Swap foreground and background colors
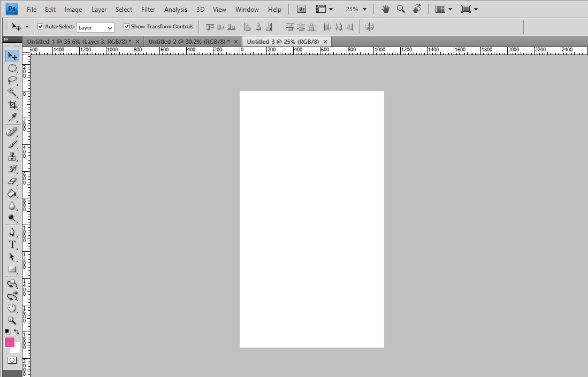Screen dimensions: 588x377 [x=17, y=332]
